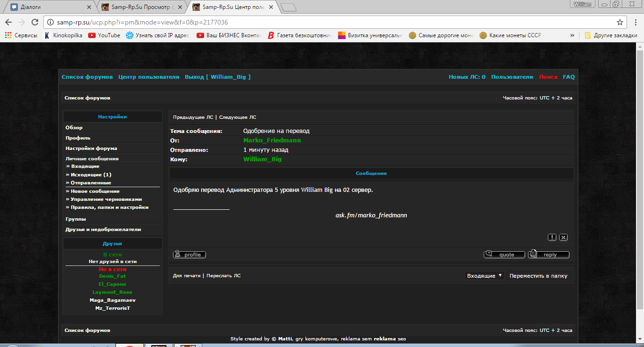Show hidden bookmarks with the chevron
Viewport: 644px width, 347px height.
click(572, 35)
